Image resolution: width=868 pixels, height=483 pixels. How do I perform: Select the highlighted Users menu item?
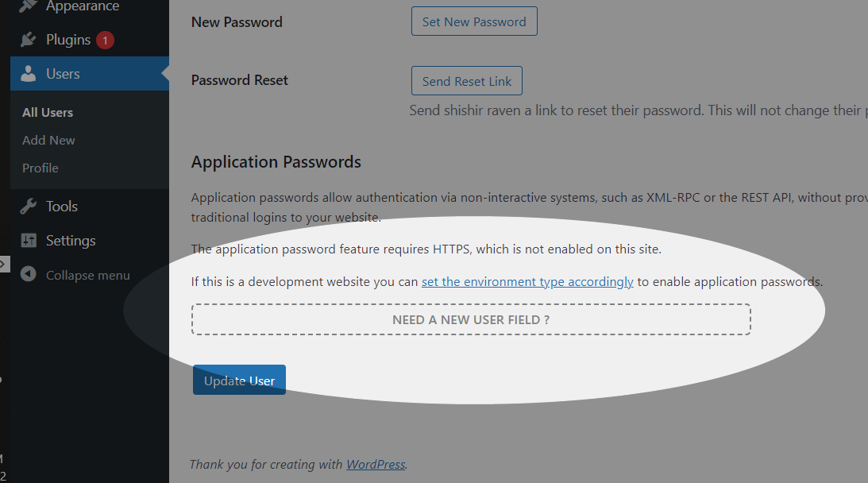coord(61,73)
